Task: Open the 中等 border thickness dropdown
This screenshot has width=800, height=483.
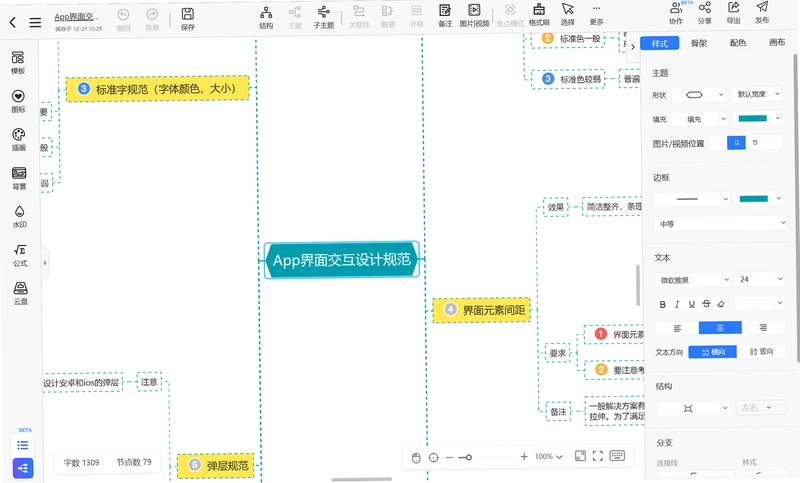Action: [720, 223]
